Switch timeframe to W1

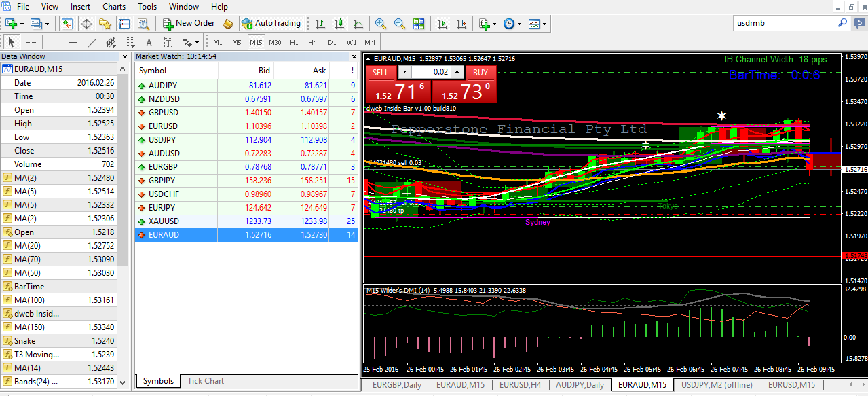[x=351, y=42]
